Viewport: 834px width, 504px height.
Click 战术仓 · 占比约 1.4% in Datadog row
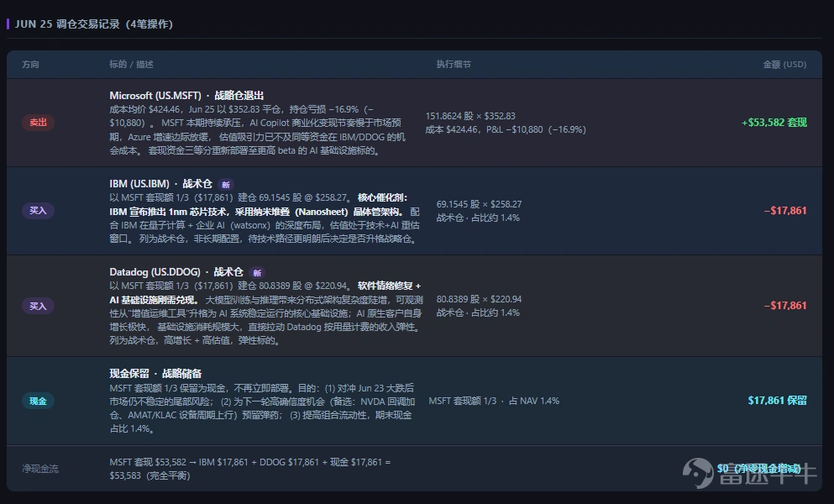[x=478, y=312]
